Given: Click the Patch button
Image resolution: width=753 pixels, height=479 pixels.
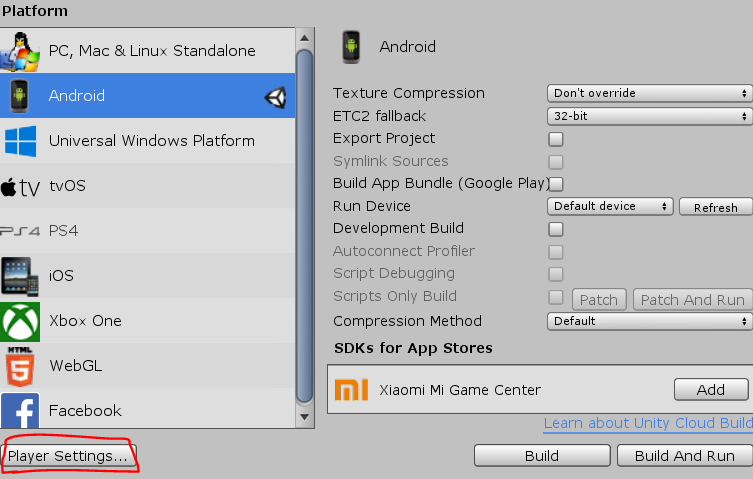Looking at the screenshot, I should pos(599,300).
